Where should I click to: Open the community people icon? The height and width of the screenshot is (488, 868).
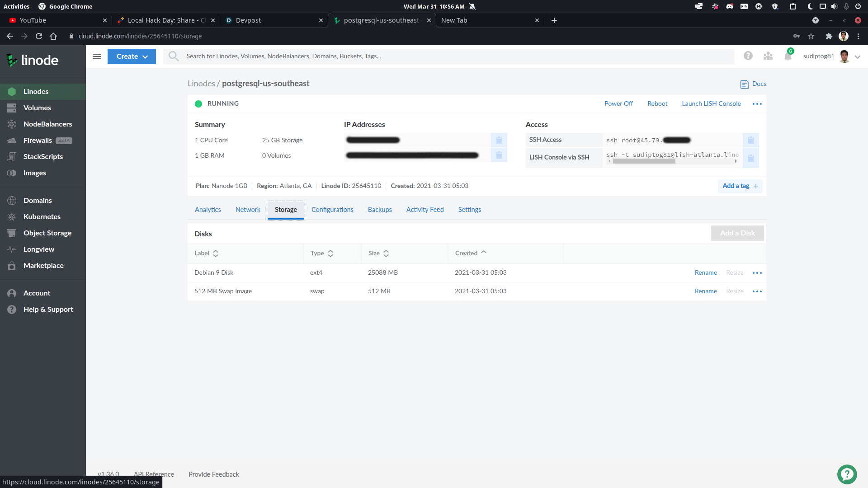coord(768,56)
